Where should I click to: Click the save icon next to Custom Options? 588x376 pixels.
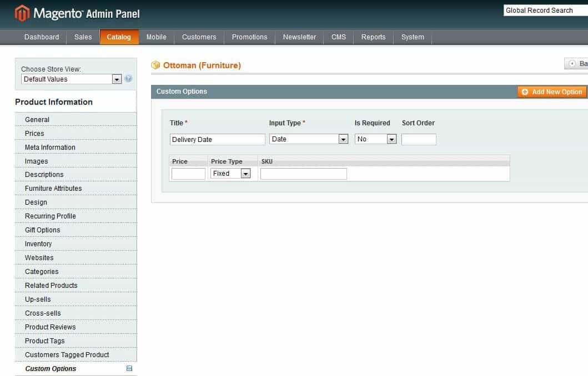click(x=129, y=369)
